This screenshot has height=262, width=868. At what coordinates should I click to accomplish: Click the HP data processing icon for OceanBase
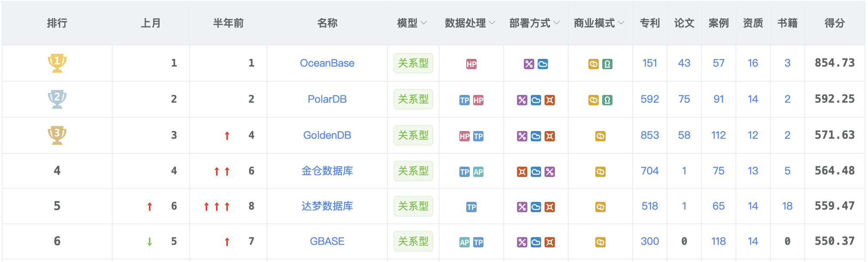click(x=471, y=64)
